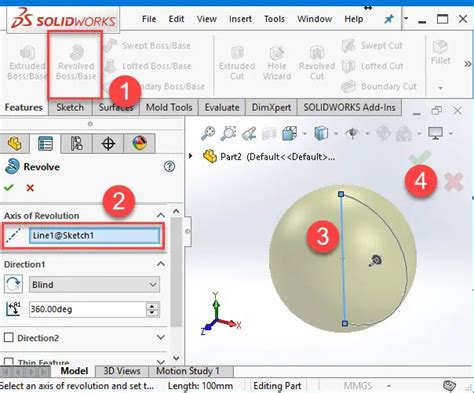Viewport: 474px width, 393px height.
Task: Click the Section View icon
Action: click(x=269, y=134)
